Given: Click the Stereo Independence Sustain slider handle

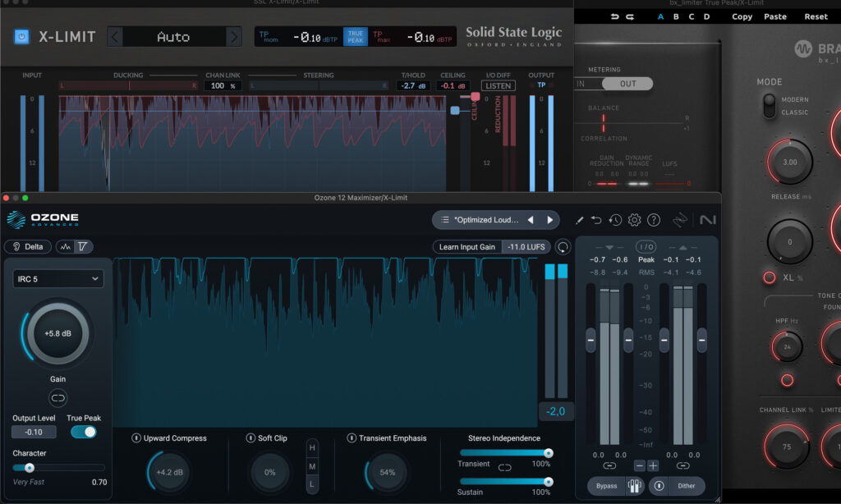Looking at the screenshot, I should 548,482.
